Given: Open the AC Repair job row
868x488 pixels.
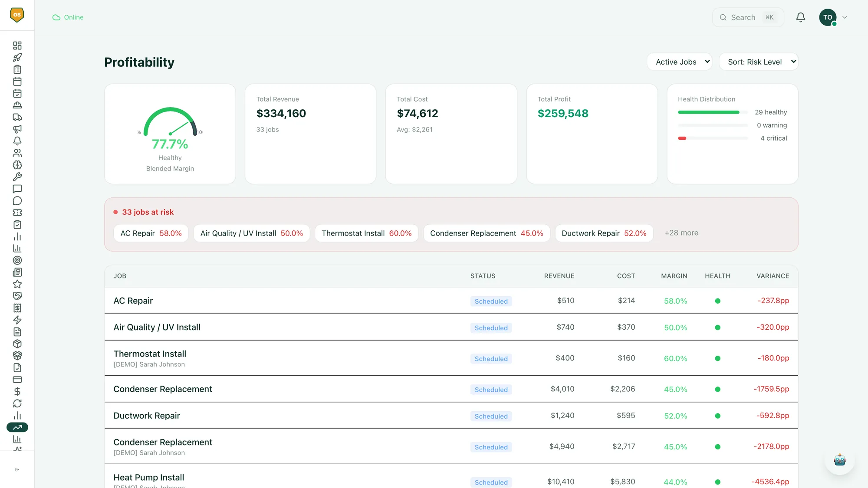Looking at the screenshot, I should click(451, 301).
